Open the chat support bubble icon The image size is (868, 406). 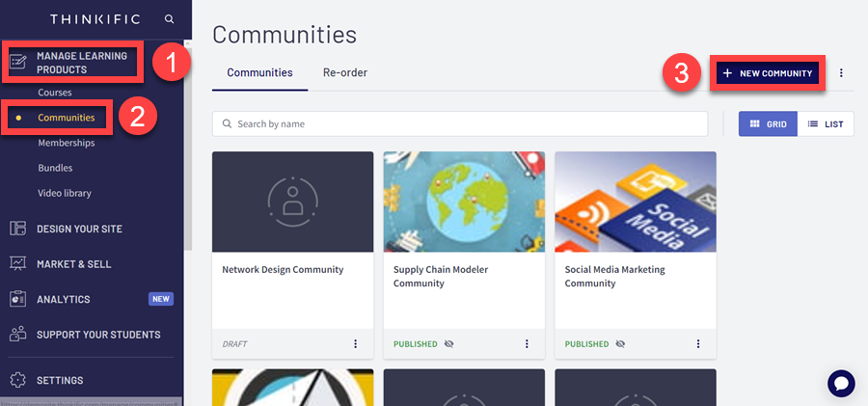click(841, 383)
